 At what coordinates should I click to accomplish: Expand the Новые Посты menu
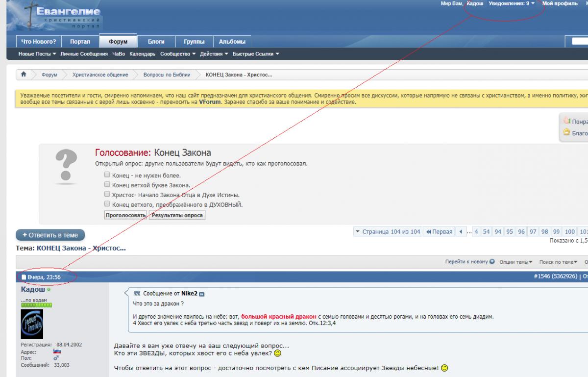point(37,54)
